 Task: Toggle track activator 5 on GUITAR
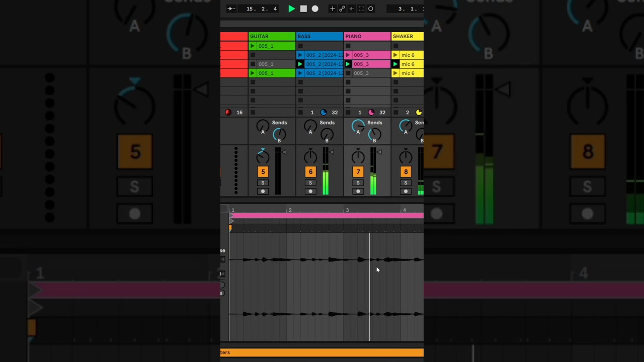click(x=263, y=171)
